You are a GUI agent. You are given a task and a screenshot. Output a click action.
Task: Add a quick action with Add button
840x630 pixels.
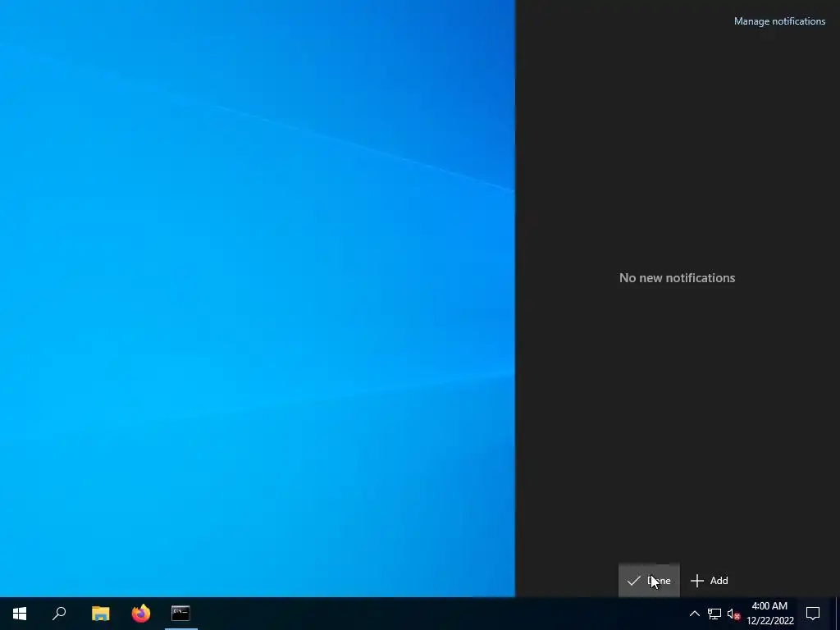pyautogui.click(x=710, y=581)
